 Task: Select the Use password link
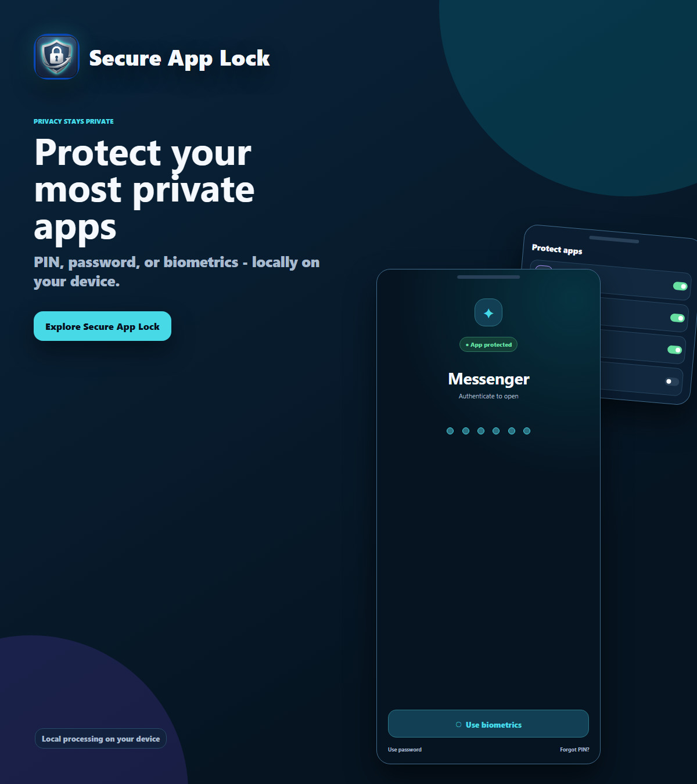[405, 750]
